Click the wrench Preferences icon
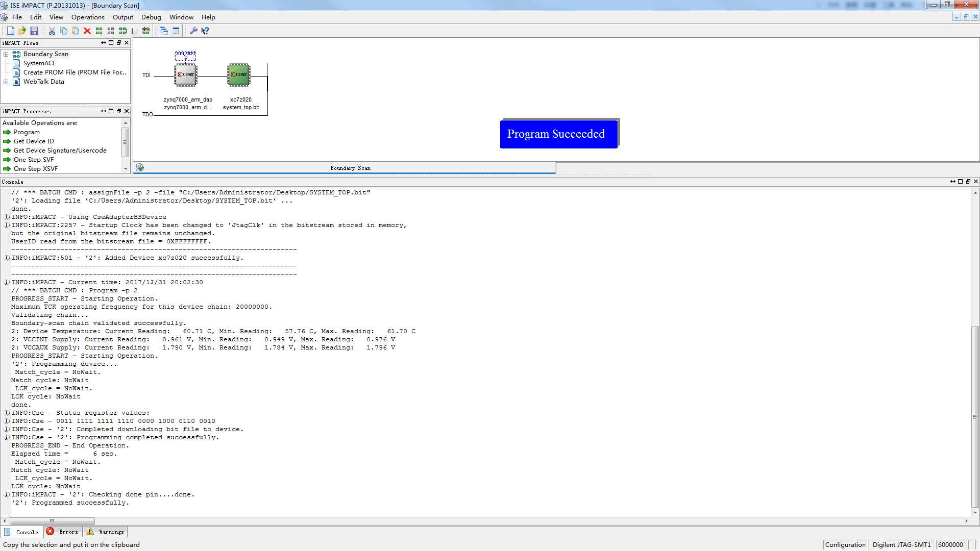This screenshot has width=980, height=551. pos(193,31)
